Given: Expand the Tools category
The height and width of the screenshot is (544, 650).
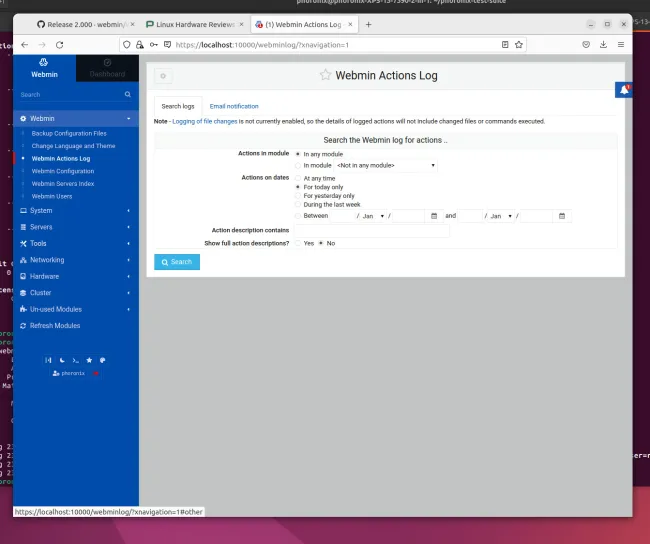Looking at the screenshot, I should 76,243.
